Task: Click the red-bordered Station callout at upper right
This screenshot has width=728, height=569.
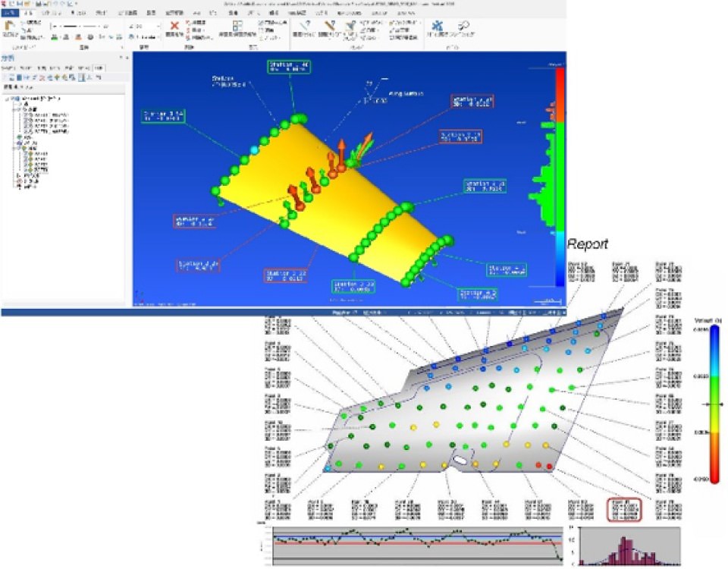Action: [472, 102]
